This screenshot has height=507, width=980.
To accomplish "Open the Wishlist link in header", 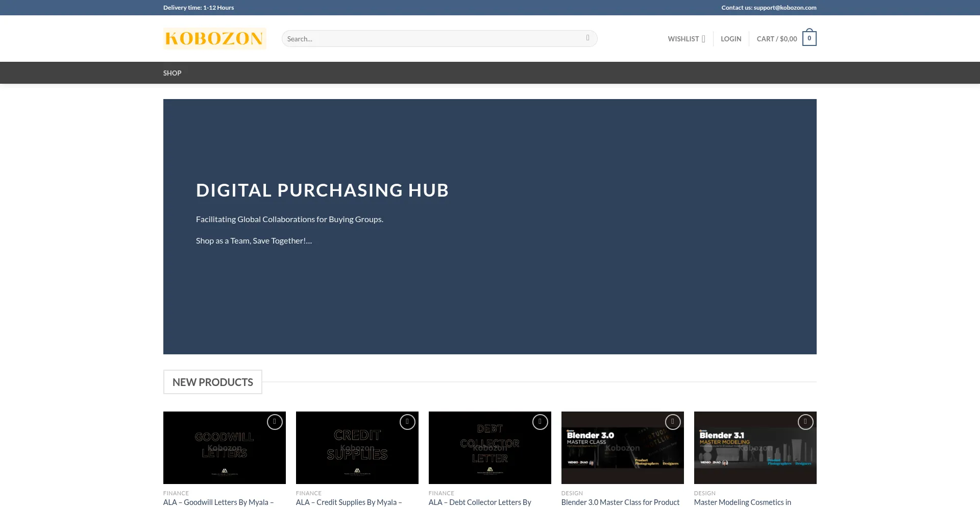I will (686, 39).
